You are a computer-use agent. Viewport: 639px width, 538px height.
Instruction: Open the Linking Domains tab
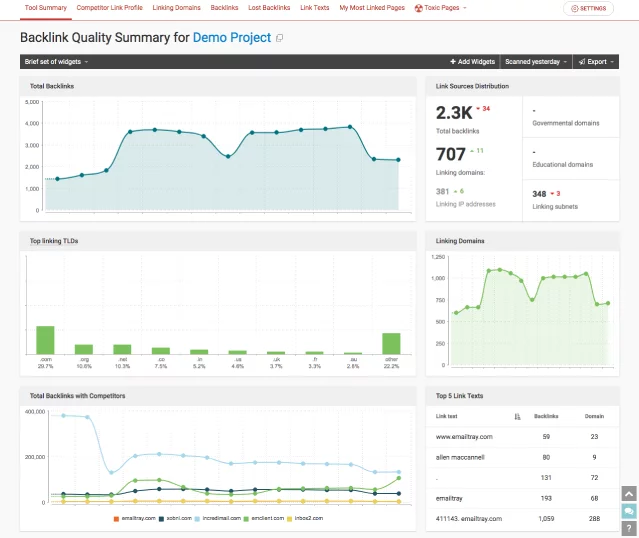[x=176, y=8]
